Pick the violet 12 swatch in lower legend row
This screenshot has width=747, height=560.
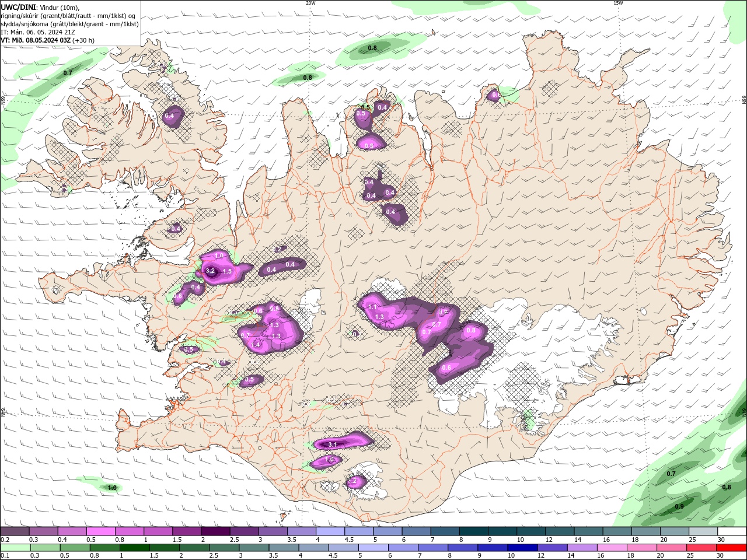tap(552, 548)
